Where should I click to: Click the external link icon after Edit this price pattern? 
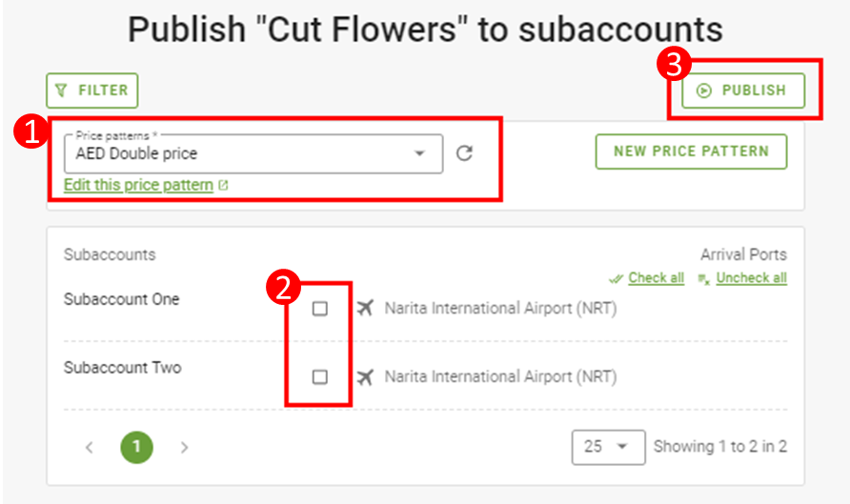[x=223, y=186]
